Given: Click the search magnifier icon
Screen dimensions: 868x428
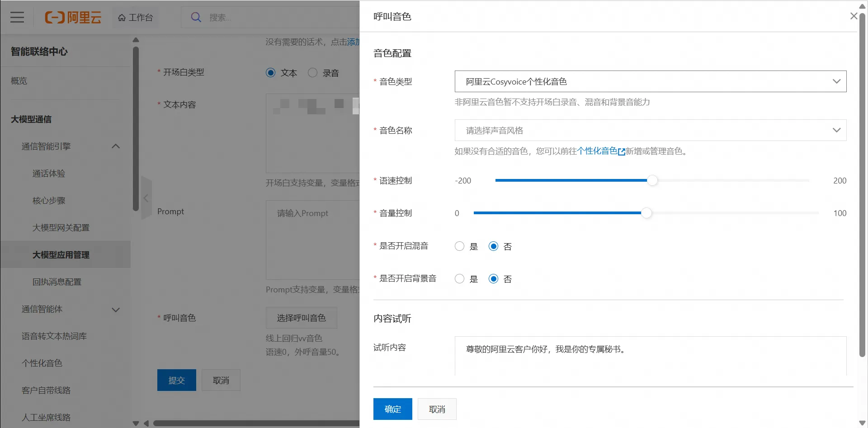Looking at the screenshot, I should (x=196, y=17).
